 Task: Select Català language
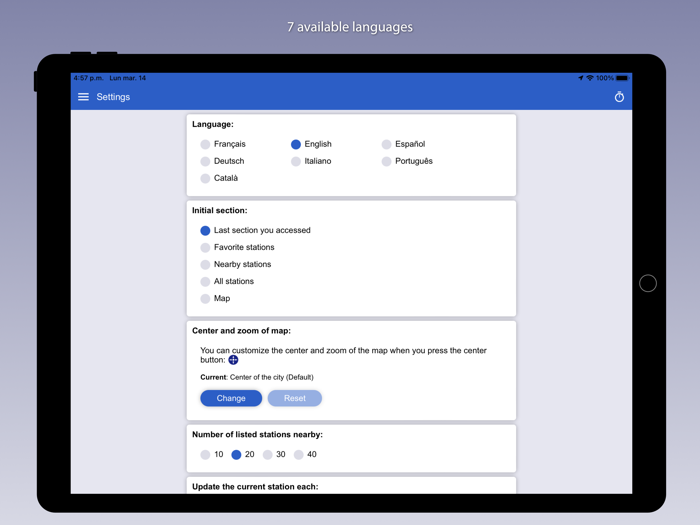pos(219,178)
